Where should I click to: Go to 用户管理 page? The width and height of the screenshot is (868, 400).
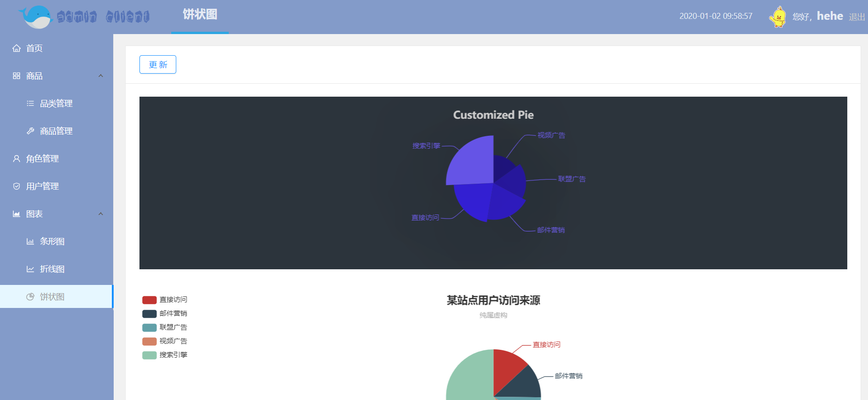pos(57,186)
